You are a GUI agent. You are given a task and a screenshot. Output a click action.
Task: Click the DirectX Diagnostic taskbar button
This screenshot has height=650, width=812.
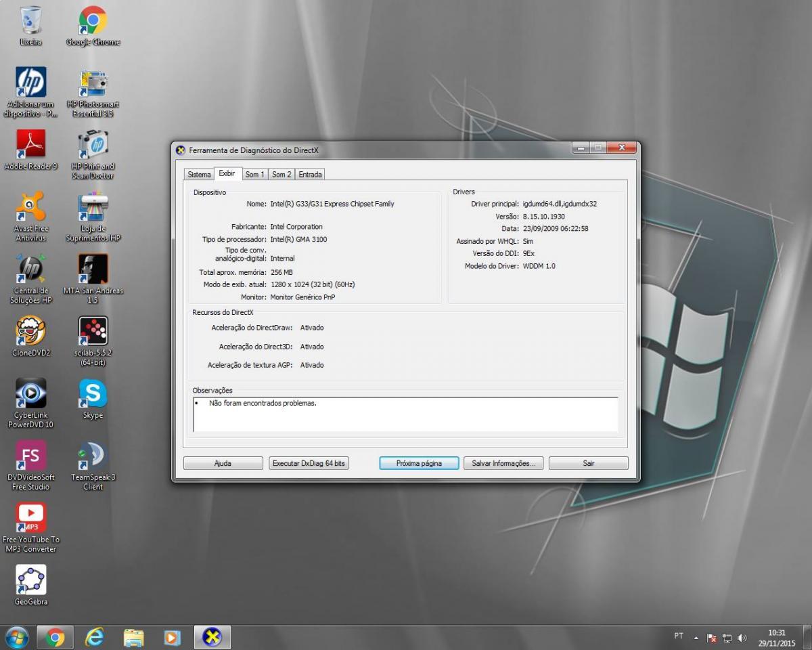click(212, 637)
